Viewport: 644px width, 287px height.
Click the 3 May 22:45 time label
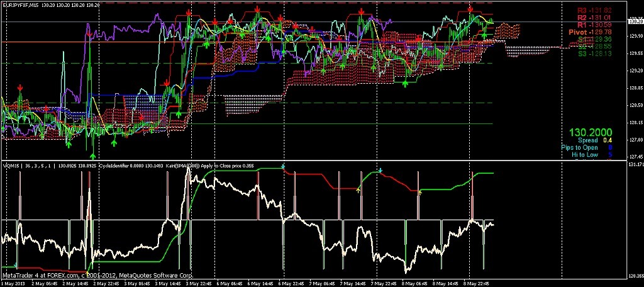coord(198,283)
